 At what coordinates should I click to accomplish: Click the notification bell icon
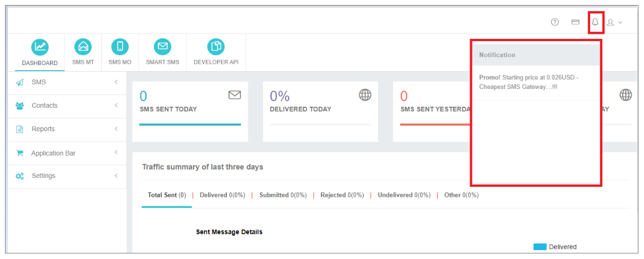595,22
